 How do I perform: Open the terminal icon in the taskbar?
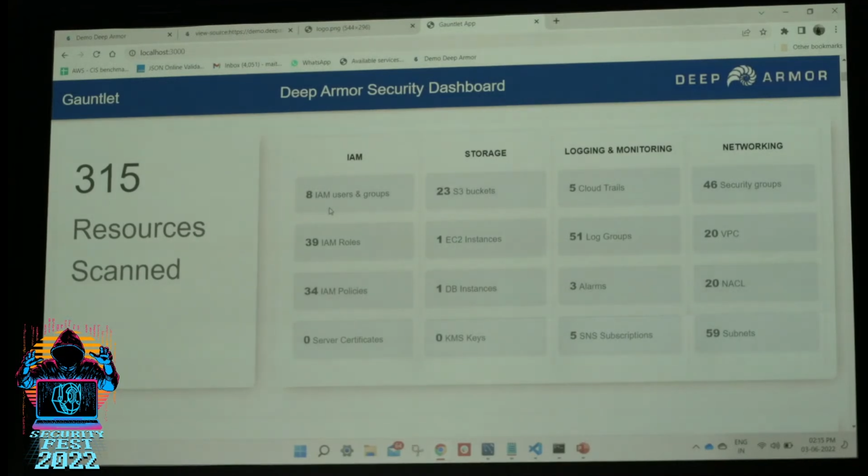(x=559, y=448)
